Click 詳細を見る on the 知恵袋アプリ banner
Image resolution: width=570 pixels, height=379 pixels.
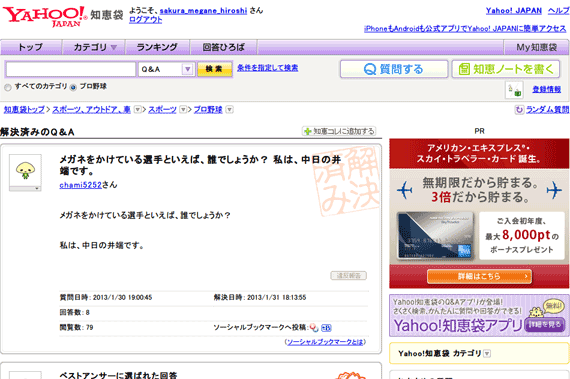[544, 324]
